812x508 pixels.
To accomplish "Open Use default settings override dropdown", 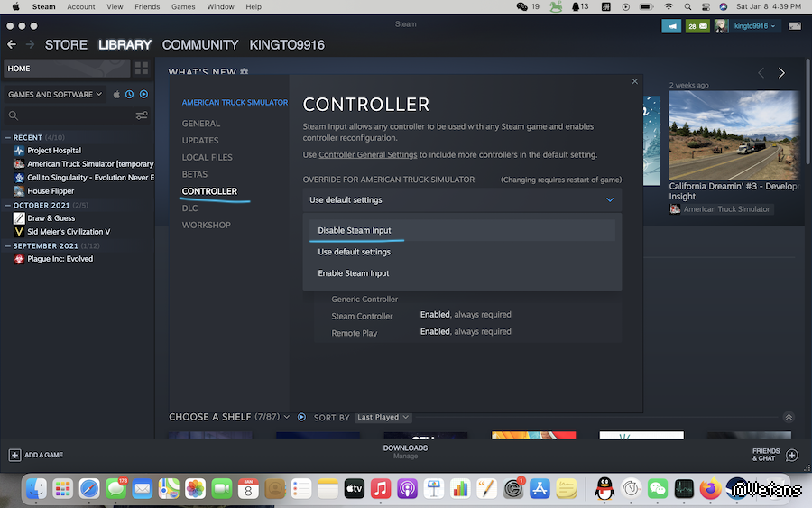I will tap(462, 200).
